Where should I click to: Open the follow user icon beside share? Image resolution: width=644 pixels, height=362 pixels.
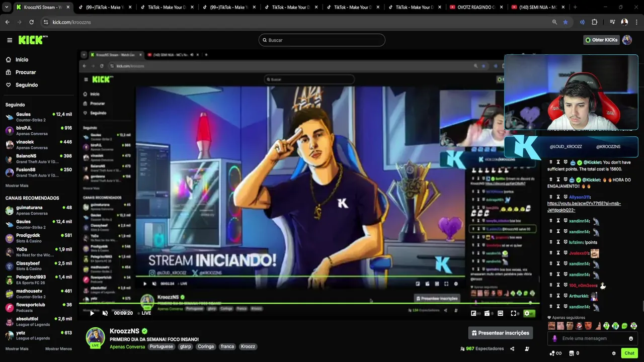coord(527,348)
